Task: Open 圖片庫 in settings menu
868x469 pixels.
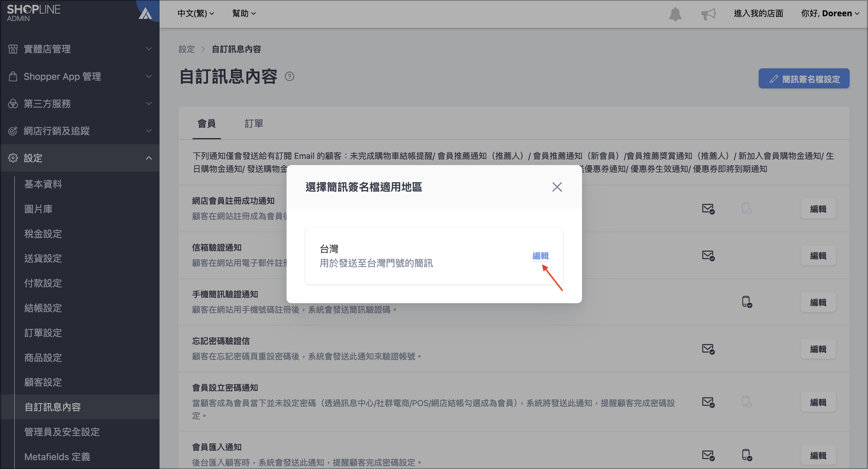Action: click(x=38, y=209)
